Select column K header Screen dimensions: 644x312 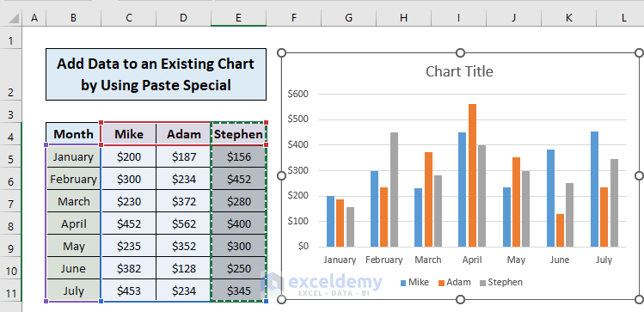coord(569,18)
